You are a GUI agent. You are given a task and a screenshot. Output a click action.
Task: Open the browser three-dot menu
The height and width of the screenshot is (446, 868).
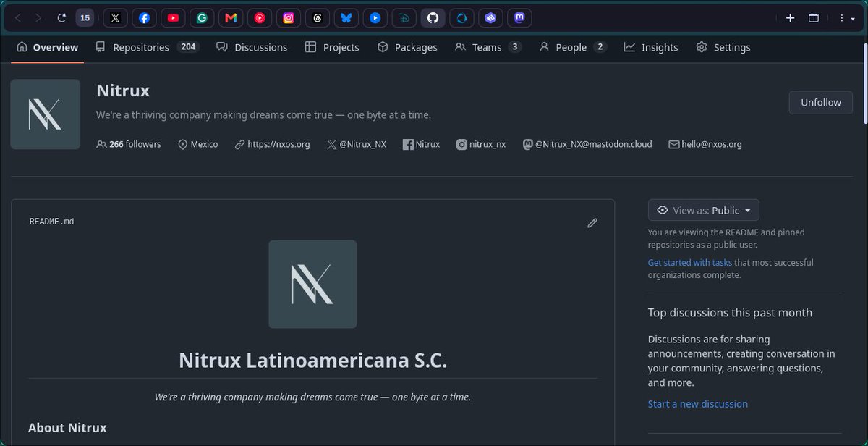(x=843, y=18)
